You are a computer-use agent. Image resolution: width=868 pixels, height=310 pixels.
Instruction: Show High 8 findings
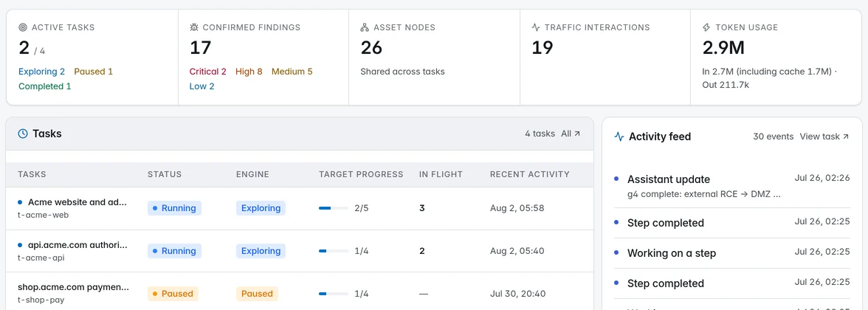[x=249, y=72]
